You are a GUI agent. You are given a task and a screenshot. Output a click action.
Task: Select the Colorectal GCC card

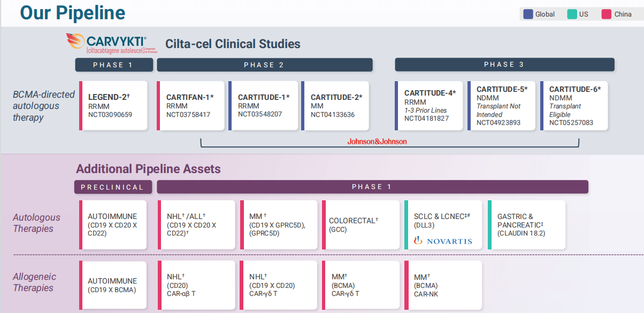pos(361,225)
